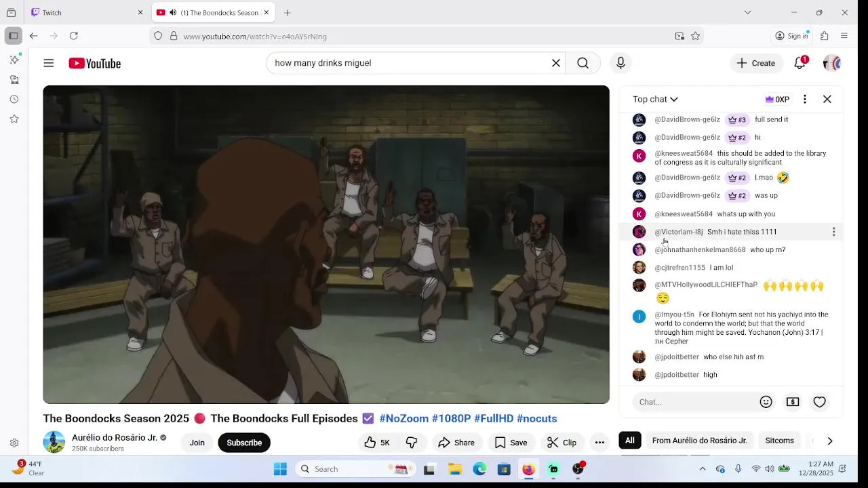Subscribe to Aurélio do Rosário Jr.
The image size is (868, 488).
[x=244, y=443]
